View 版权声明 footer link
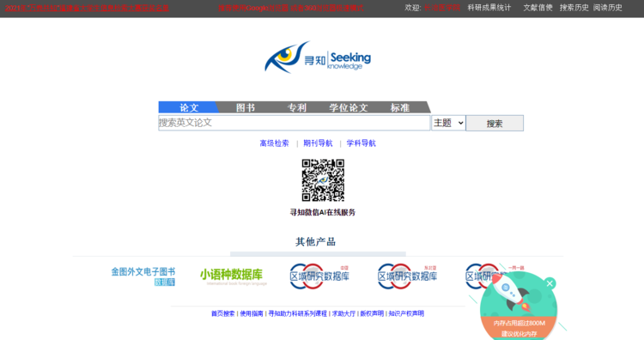The image size is (644, 340). [372, 313]
